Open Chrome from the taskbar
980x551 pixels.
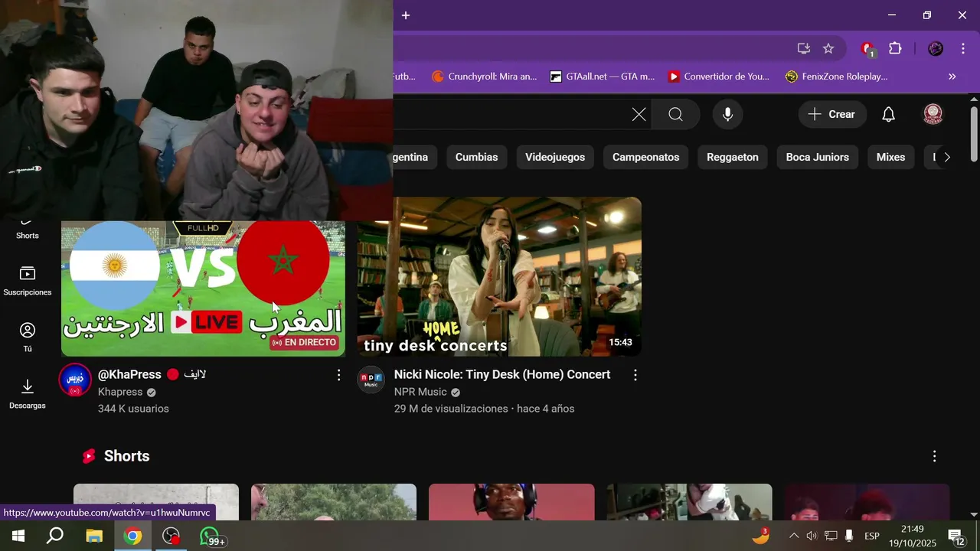(x=132, y=536)
